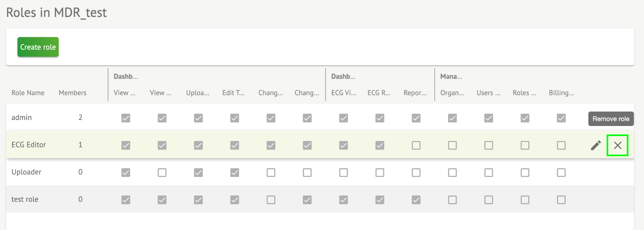Click the Billing... column header

click(561, 93)
